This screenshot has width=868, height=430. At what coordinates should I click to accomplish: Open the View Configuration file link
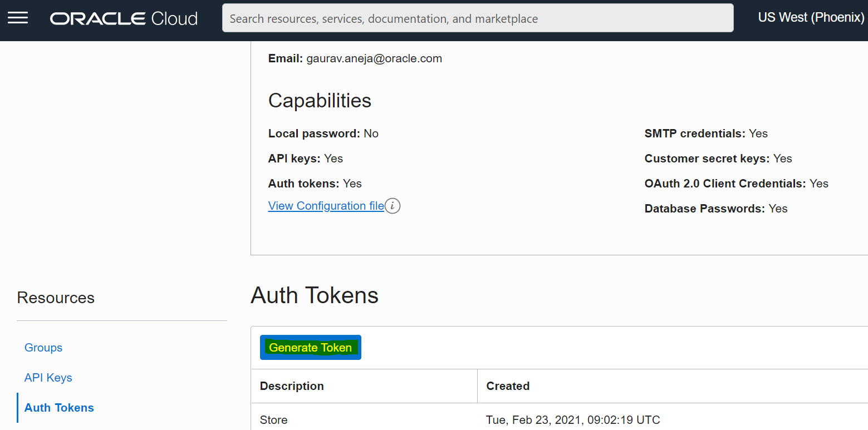pos(325,205)
